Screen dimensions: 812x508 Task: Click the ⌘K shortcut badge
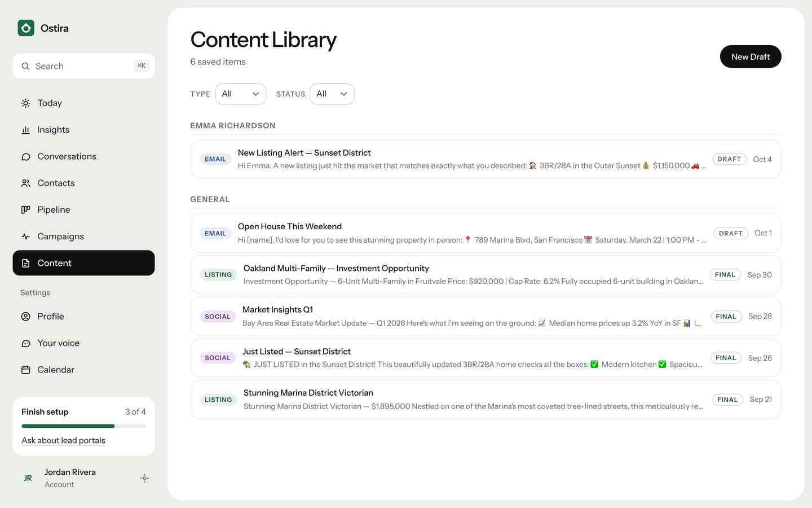tap(142, 65)
